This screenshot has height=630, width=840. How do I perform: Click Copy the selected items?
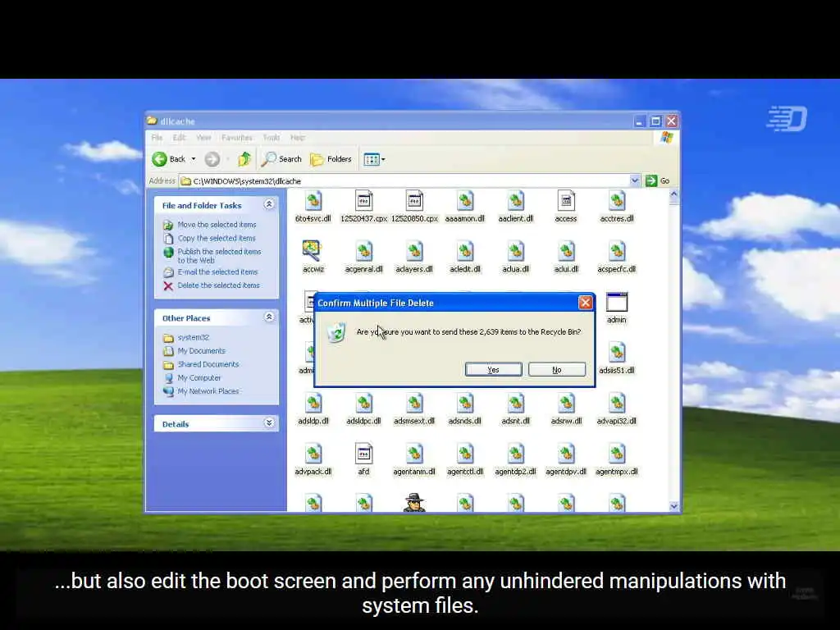tap(217, 238)
